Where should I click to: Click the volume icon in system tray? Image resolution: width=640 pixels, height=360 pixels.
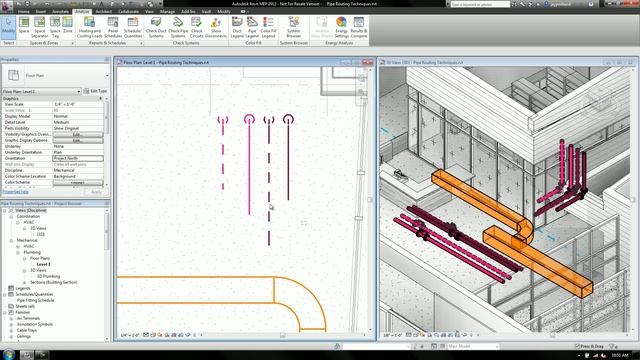(x=603, y=355)
